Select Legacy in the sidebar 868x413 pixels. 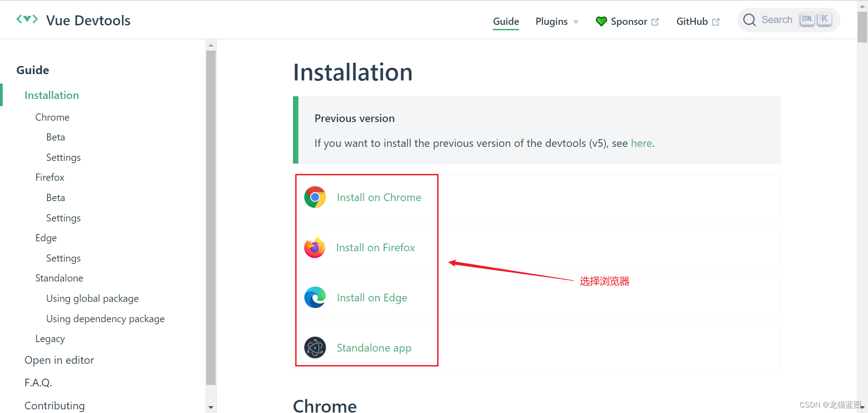pos(50,338)
